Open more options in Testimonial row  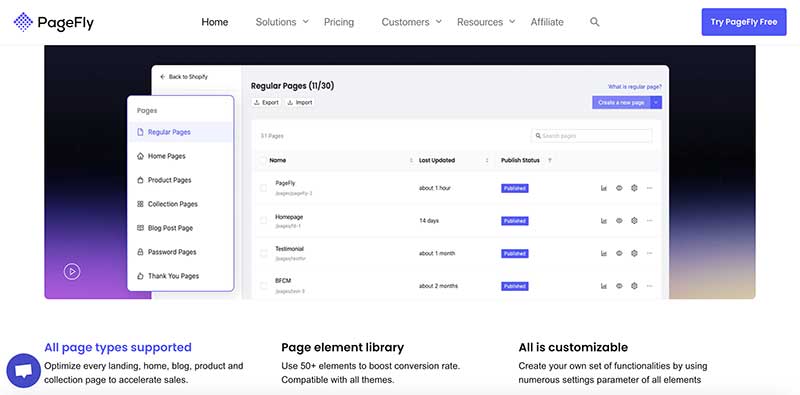point(649,254)
